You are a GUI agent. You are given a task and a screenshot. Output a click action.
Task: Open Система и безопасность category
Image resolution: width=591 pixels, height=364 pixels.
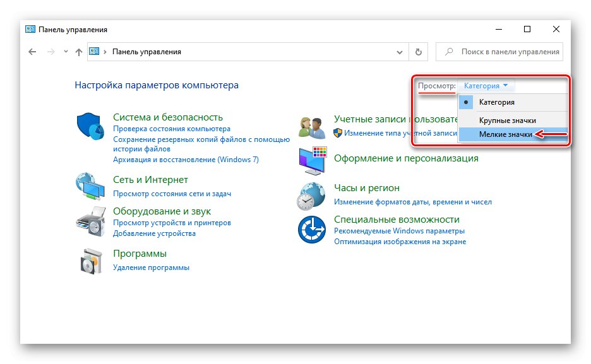168,117
